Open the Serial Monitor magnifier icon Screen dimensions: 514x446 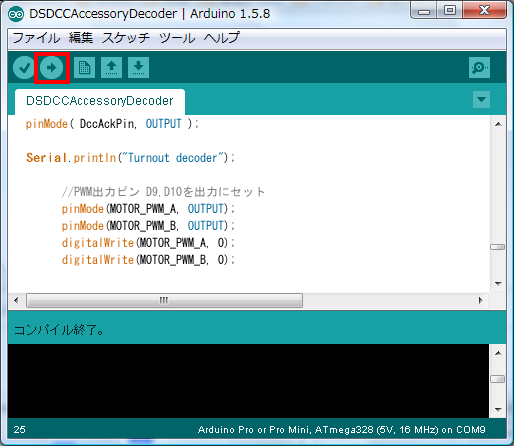[479, 68]
